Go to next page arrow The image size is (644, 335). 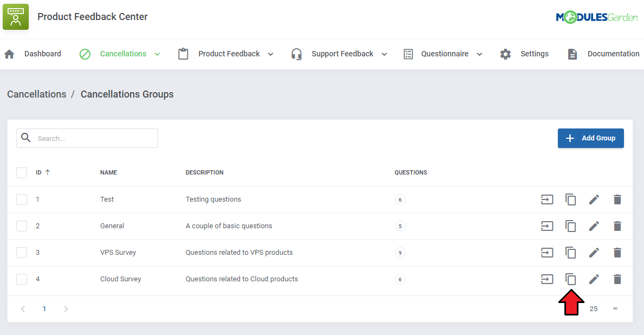66,308
